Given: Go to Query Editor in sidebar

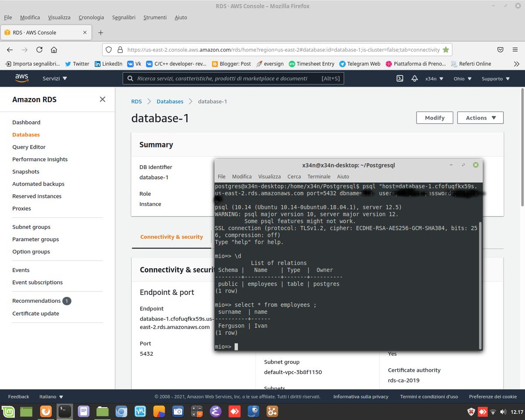Looking at the screenshot, I should (x=29, y=147).
